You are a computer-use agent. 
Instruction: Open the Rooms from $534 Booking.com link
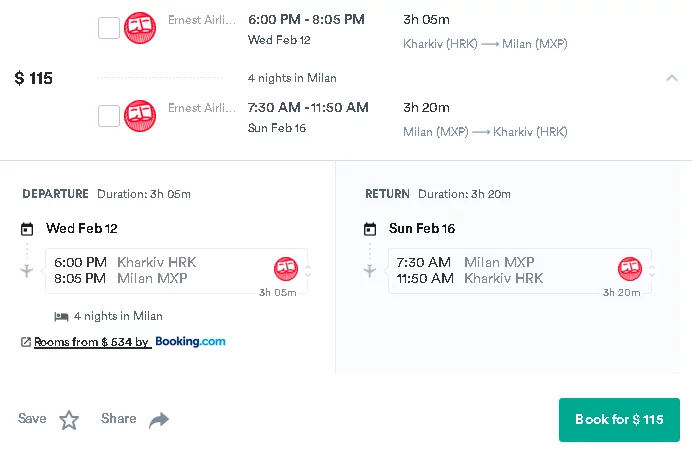click(92, 342)
